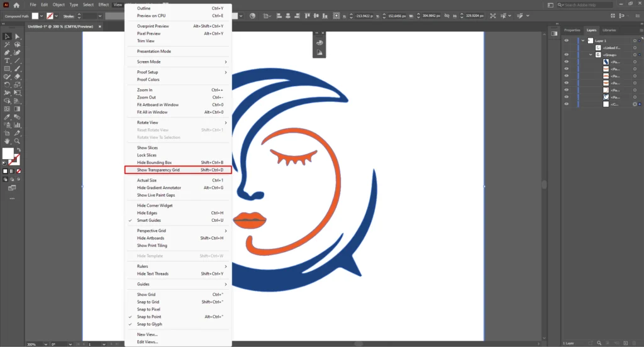644x347 pixels.
Task: Hide the first path under Group
Action: tap(567, 62)
